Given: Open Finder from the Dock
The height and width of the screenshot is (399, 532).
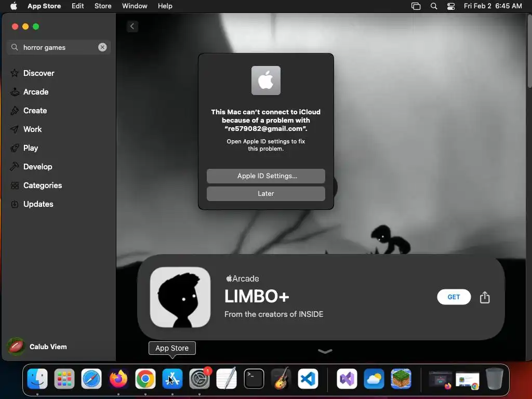Looking at the screenshot, I should click(37, 379).
